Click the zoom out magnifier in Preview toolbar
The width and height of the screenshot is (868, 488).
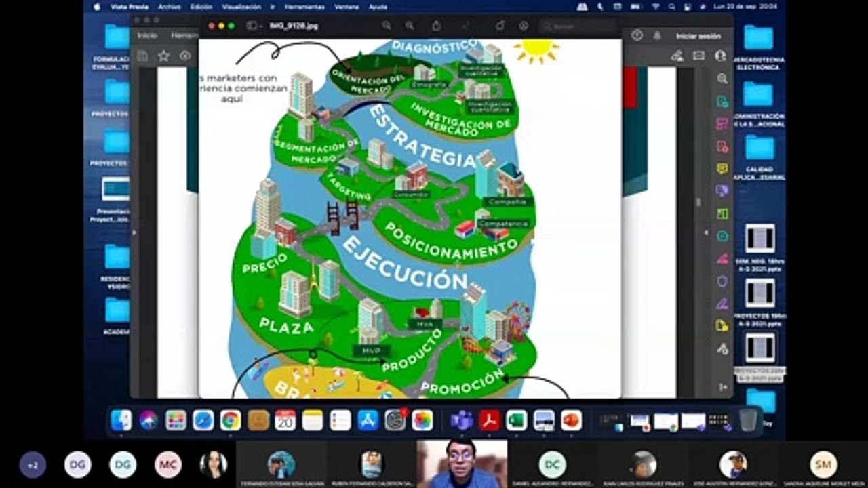[x=386, y=26]
